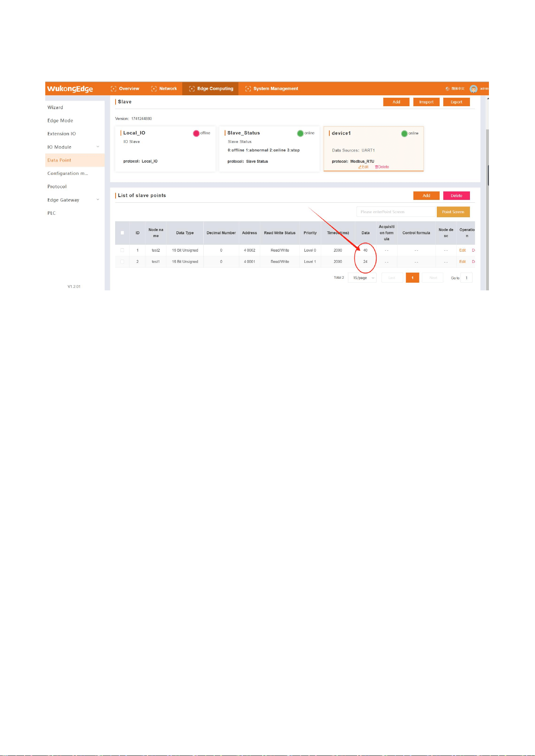Click Edit link for row test1

click(x=463, y=262)
